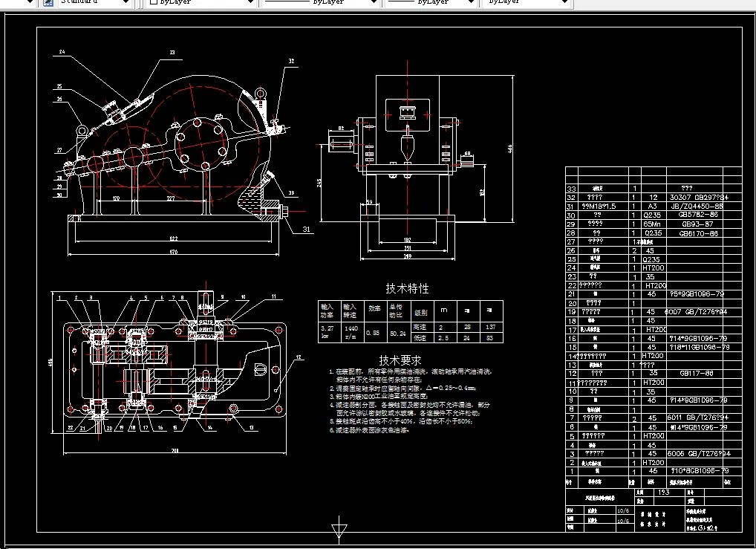
Task: Click the 低速 row label
Action: 420,338
